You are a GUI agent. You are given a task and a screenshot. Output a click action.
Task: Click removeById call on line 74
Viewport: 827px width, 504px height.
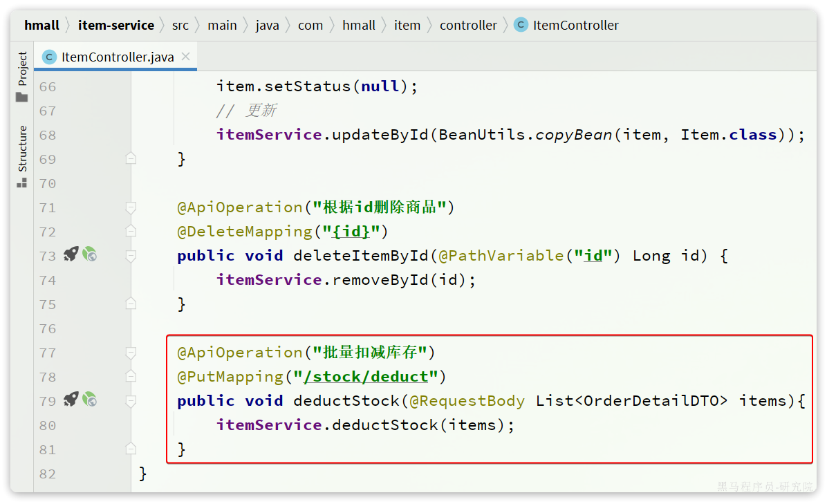click(x=380, y=280)
